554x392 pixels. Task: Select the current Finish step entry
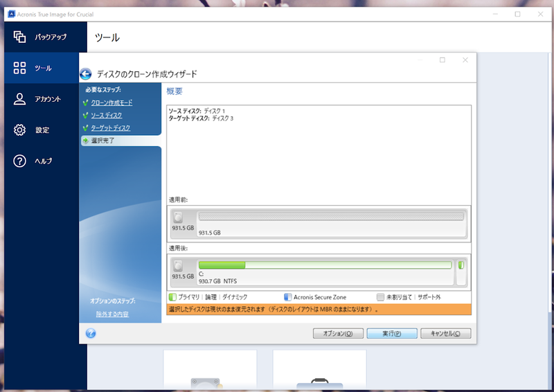point(120,141)
